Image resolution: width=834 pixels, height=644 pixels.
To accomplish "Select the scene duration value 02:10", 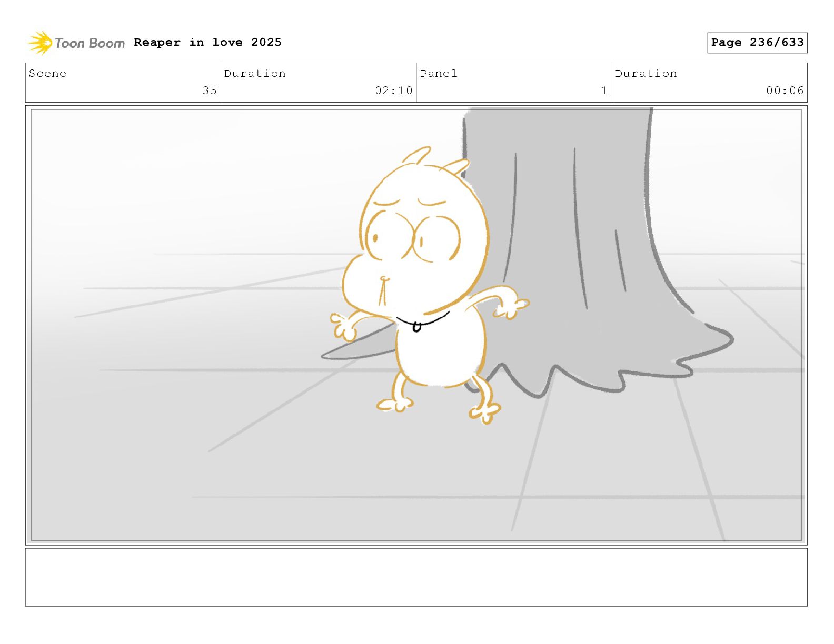I will pyautogui.click(x=394, y=90).
